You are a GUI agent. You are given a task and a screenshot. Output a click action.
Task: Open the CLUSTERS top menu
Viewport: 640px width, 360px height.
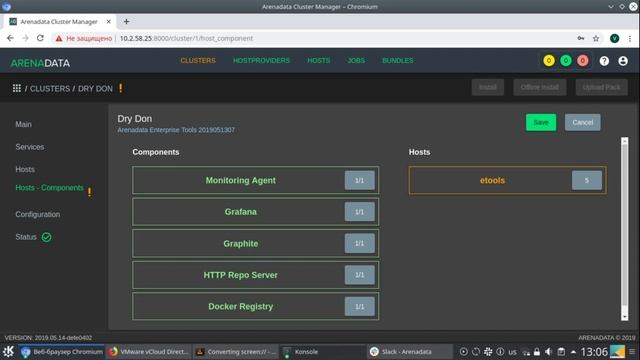point(198,60)
